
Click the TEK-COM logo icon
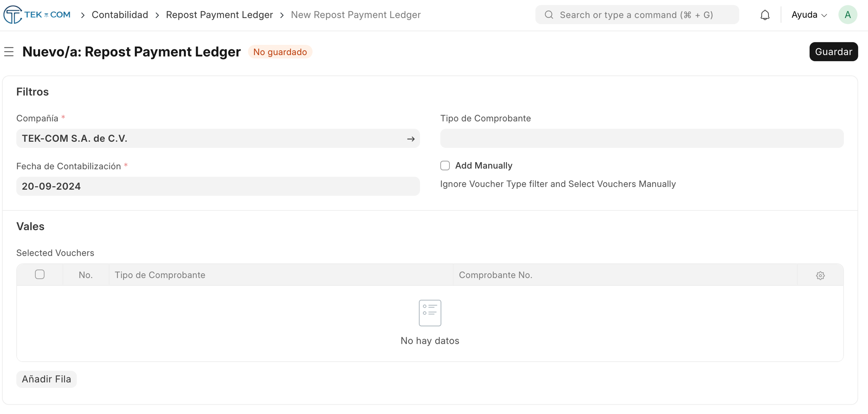coord(13,15)
